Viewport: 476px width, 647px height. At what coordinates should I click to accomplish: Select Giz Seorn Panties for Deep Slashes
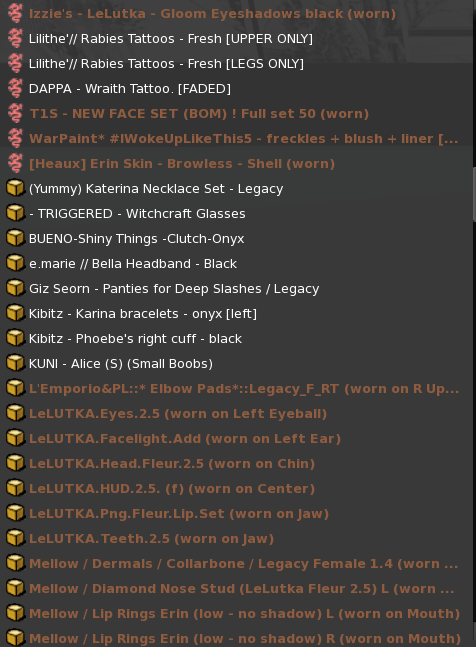click(x=236, y=288)
